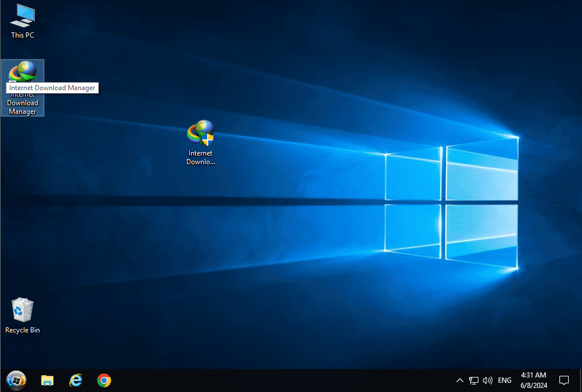Open the volume speaker tray icon
Screen dimensions: 582x392
coord(487,380)
